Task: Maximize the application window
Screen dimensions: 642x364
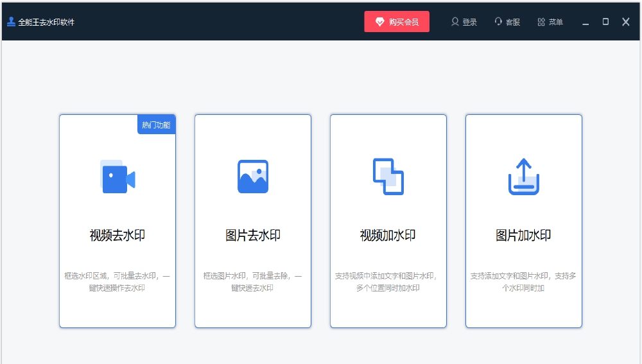Action: tap(605, 22)
